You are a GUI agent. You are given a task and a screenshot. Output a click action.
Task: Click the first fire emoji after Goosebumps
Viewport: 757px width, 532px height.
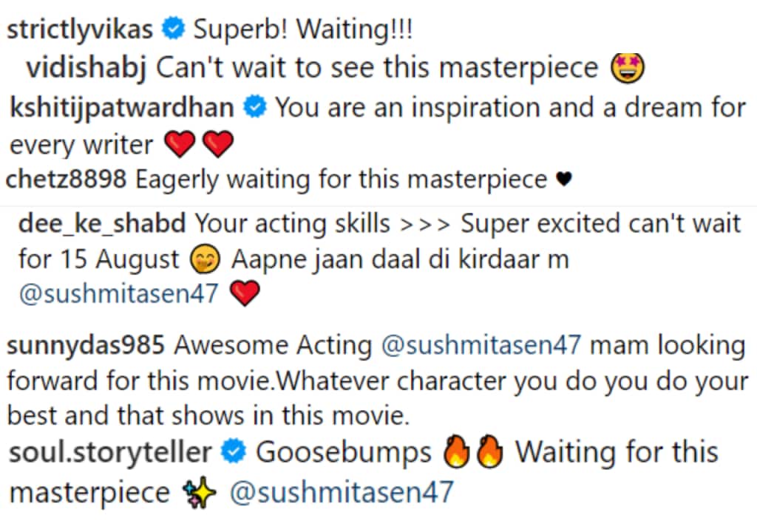pyautogui.click(x=456, y=451)
